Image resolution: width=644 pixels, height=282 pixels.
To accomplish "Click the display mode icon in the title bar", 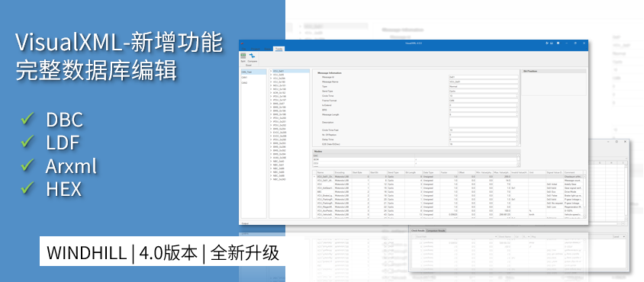I will [552, 43].
